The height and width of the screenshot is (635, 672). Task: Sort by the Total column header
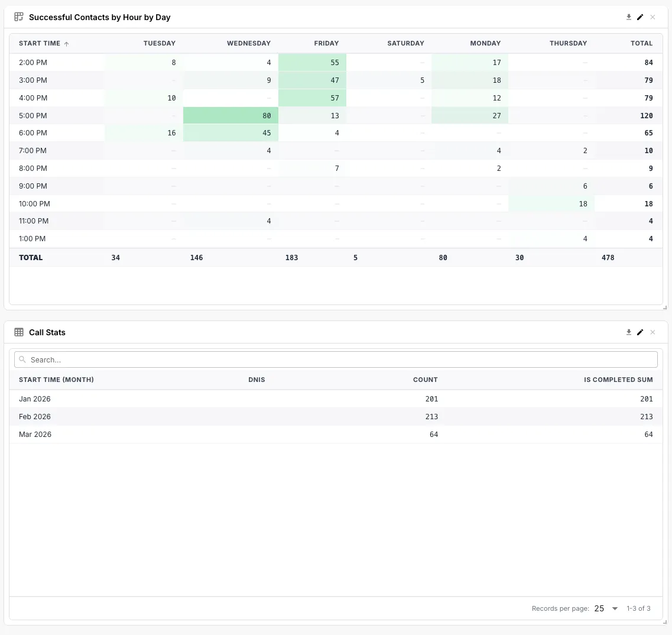click(641, 43)
